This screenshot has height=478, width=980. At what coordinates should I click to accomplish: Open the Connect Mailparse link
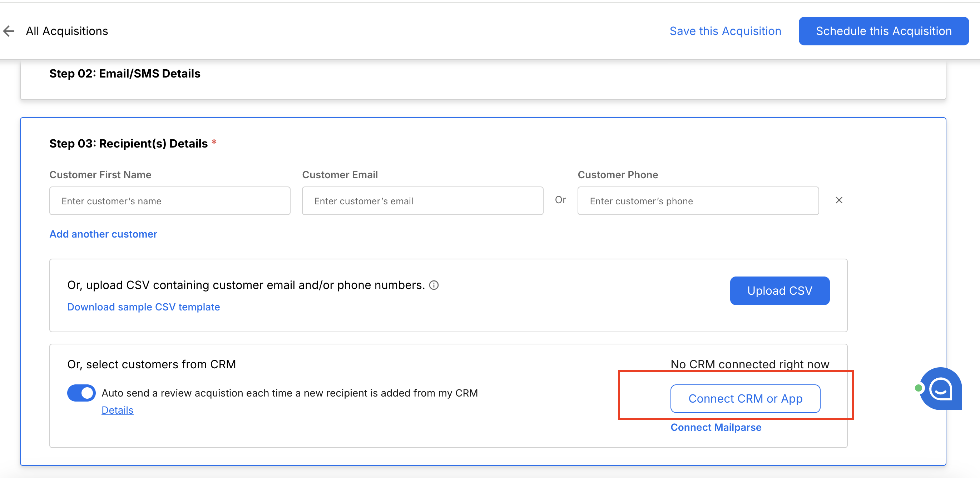[716, 427]
